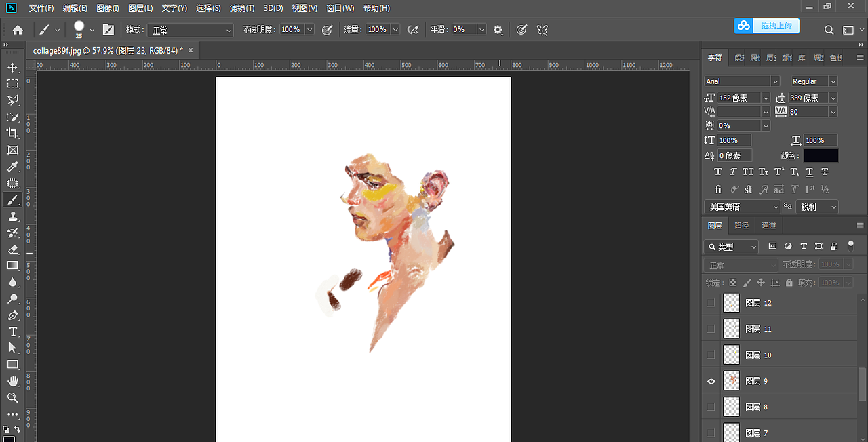Open the layer filter 类型 dropdown

click(x=731, y=247)
